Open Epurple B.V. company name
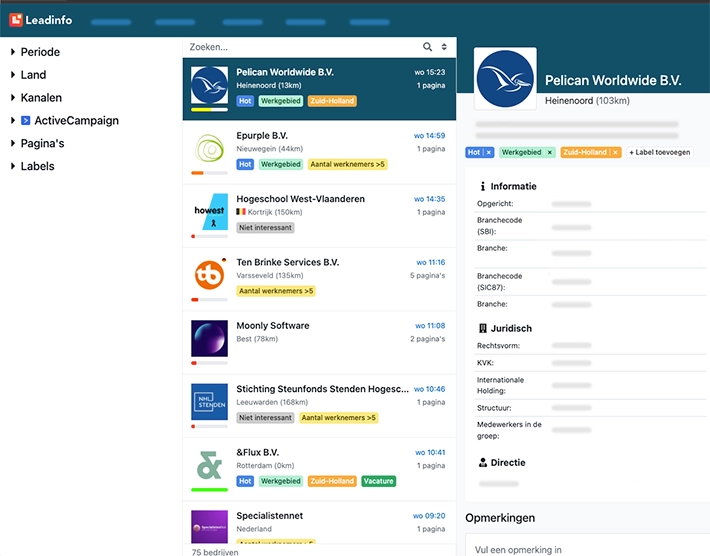This screenshot has height=556, width=710. tap(262, 136)
